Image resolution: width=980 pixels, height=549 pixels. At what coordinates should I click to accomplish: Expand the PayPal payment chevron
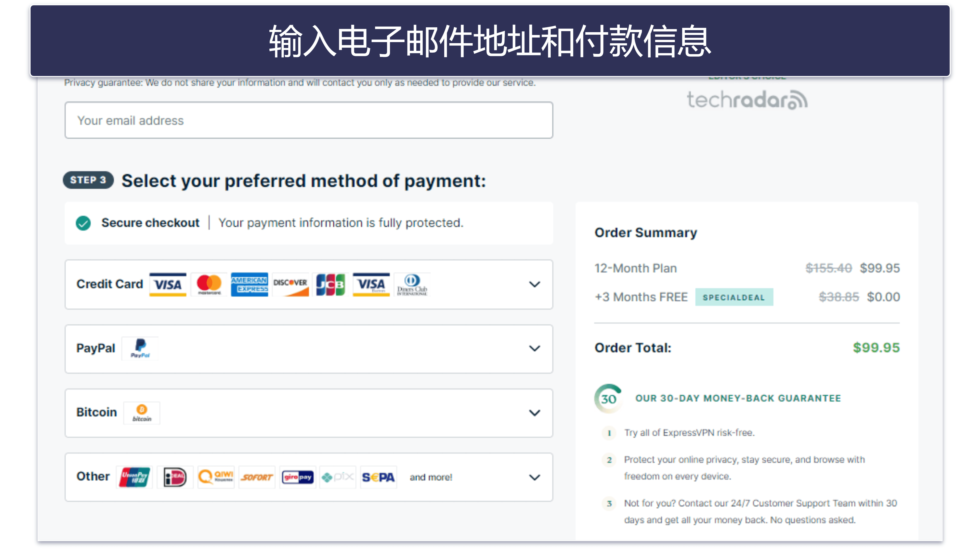pyautogui.click(x=535, y=348)
